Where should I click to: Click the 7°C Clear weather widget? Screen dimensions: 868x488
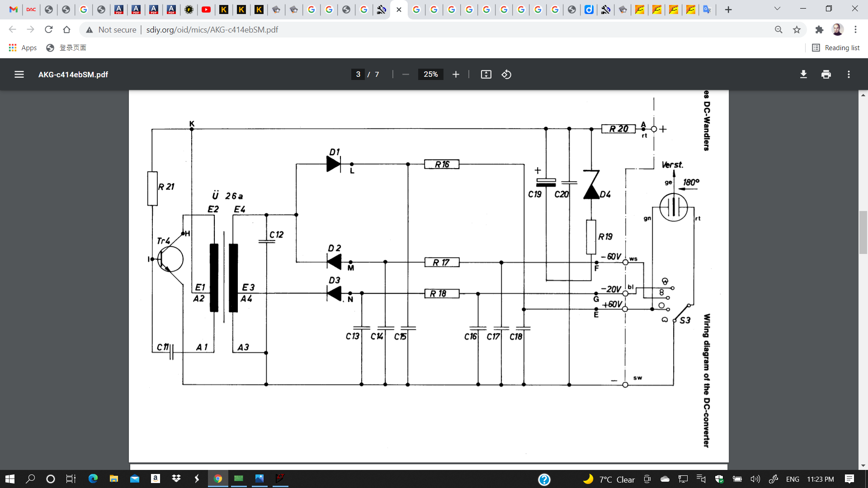609,479
